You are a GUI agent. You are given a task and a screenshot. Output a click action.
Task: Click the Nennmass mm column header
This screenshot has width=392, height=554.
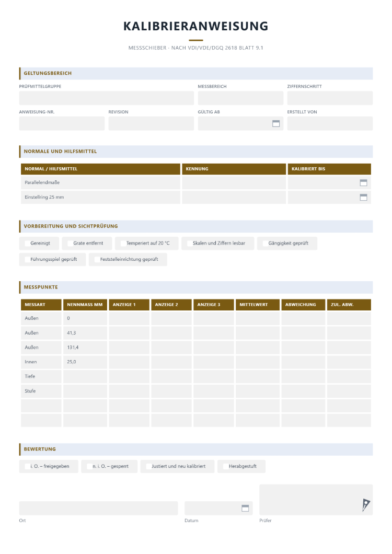[x=85, y=305]
